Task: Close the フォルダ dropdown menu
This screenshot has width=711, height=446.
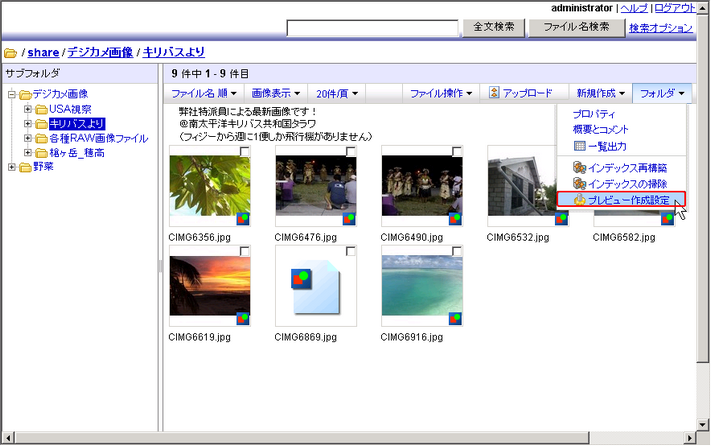Action: tap(662, 93)
